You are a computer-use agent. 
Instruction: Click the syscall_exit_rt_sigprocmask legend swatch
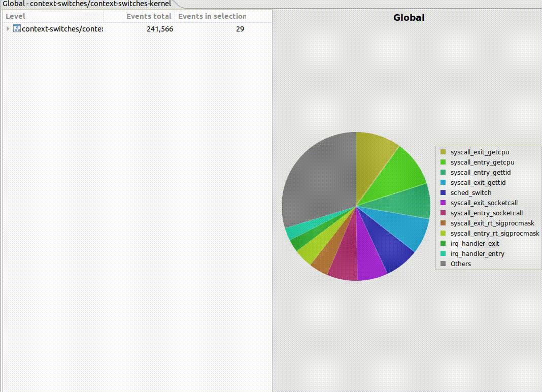point(443,223)
